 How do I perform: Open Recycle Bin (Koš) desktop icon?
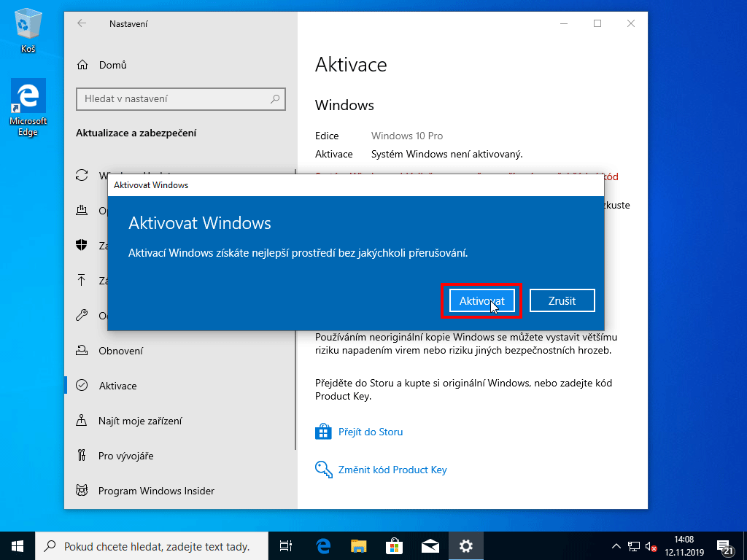[28, 32]
